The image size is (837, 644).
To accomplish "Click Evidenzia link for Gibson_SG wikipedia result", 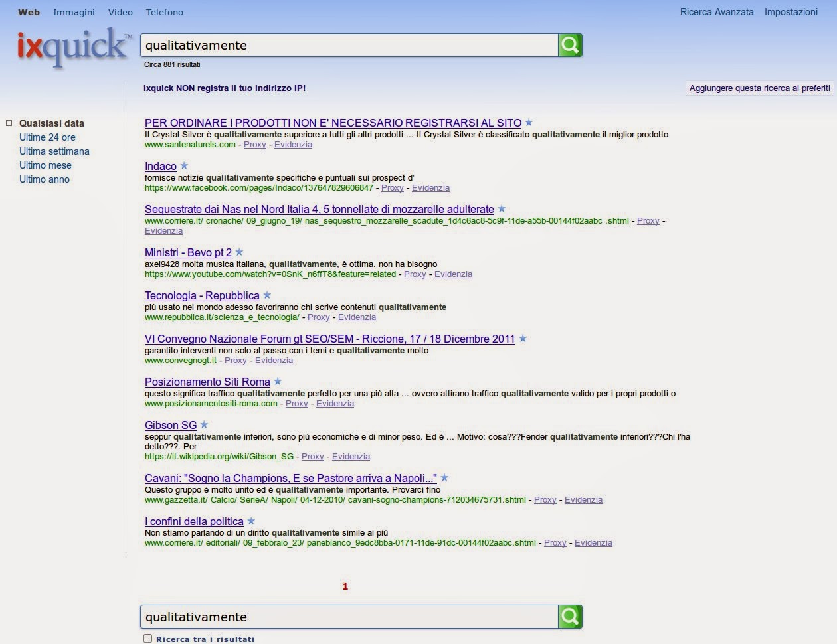I will (351, 457).
